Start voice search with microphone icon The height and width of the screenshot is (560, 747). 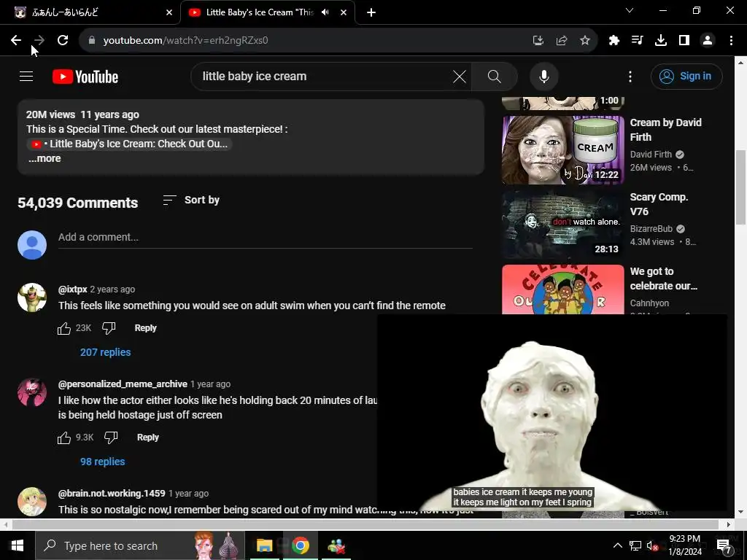pos(544,76)
